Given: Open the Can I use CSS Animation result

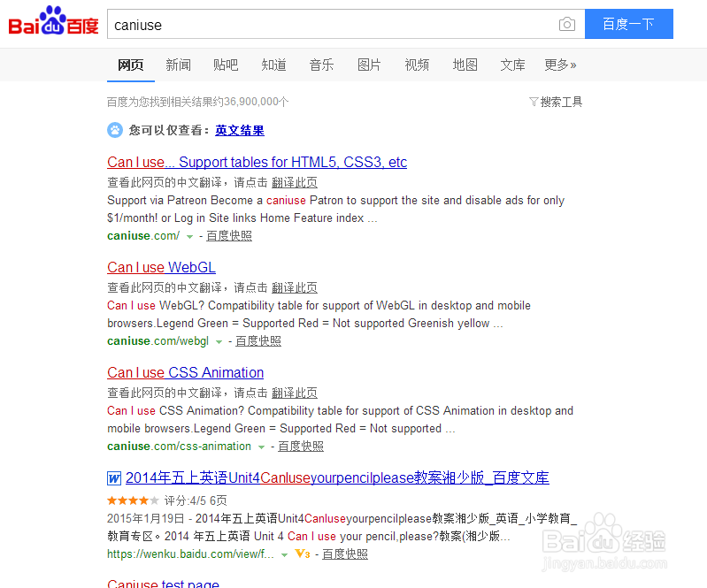Looking at the screenshot, I should point(185,372).
